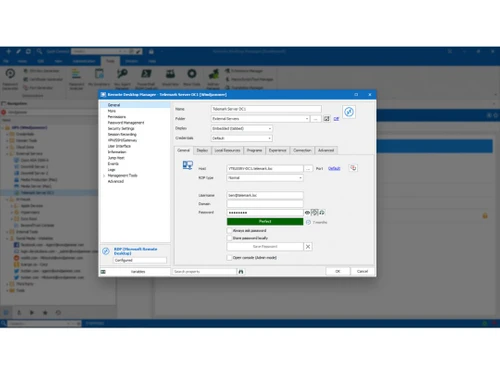The height and width of the screenshot is (375, 500).
Task: Click the Search property field
Action: click(x=204, y=272)
